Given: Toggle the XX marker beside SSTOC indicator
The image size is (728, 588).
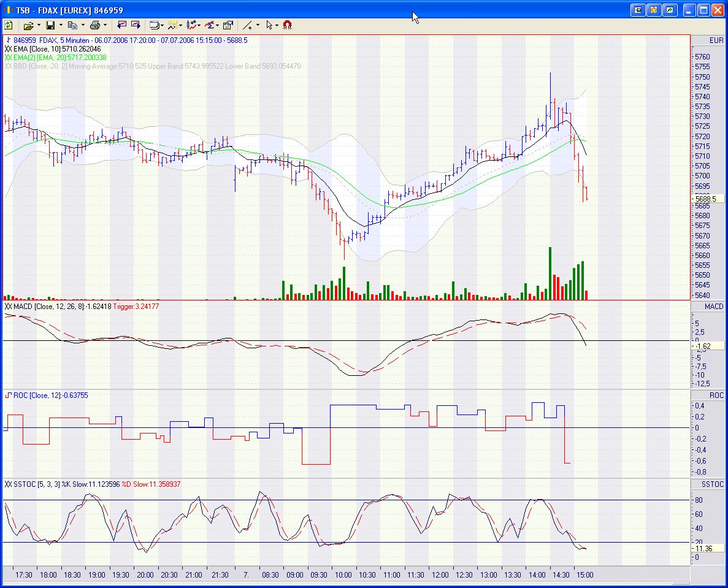Looking at the screenshot, I should (x=8, y=484).
